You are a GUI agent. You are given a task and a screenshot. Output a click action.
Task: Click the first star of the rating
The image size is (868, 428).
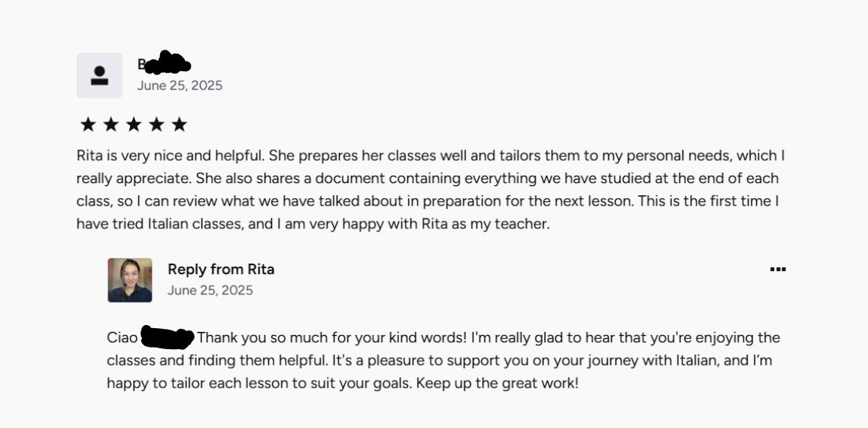pos(88,125)
